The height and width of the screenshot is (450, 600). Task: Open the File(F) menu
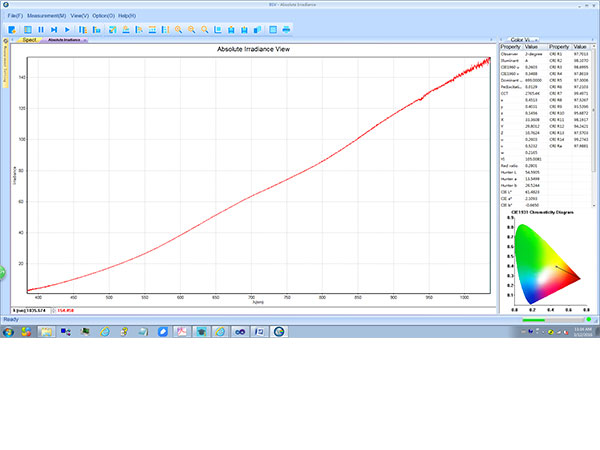click(15, 16)
